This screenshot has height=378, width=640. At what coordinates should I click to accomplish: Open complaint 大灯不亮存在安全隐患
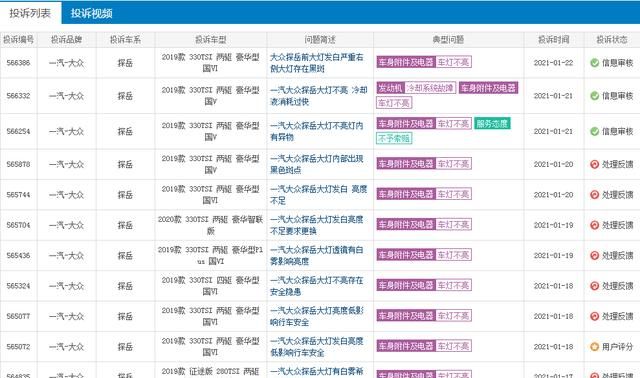317,286
